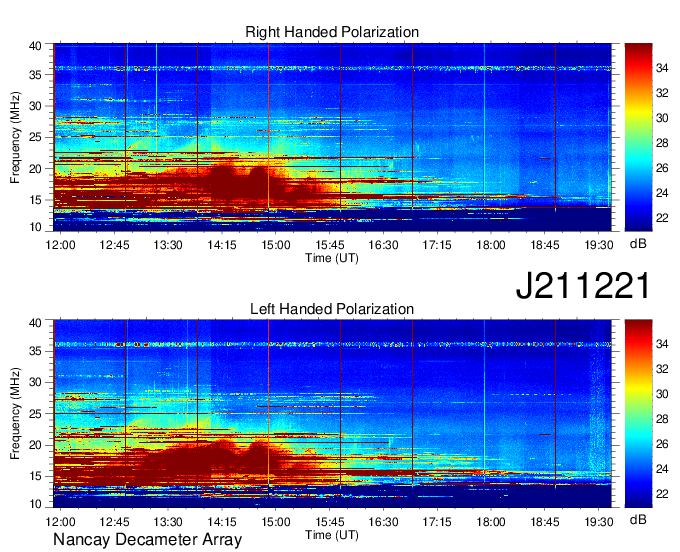Click the 30 dB label on the top colorbar
Viewport: 680px width, 552px height.
point(662,118)
